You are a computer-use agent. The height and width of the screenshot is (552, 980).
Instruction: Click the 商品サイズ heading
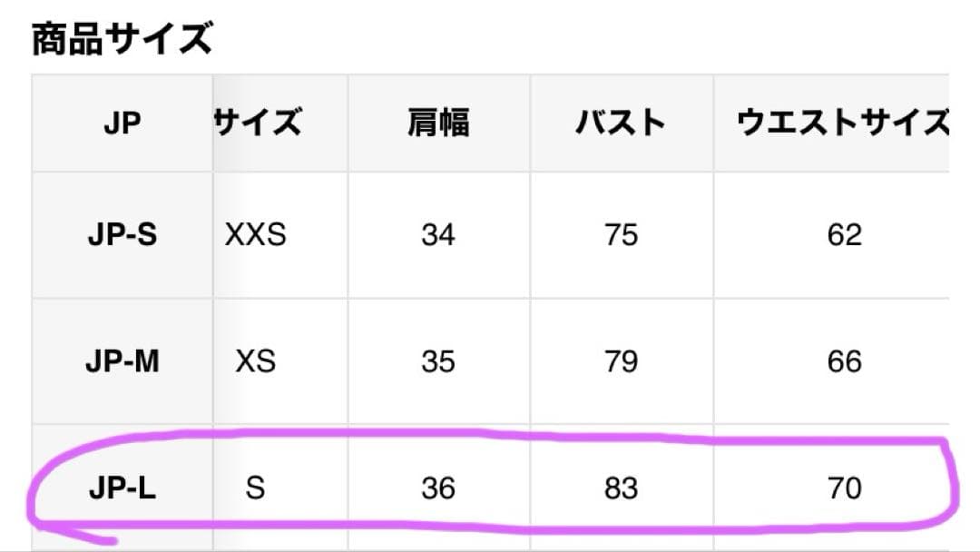[122, 39]
